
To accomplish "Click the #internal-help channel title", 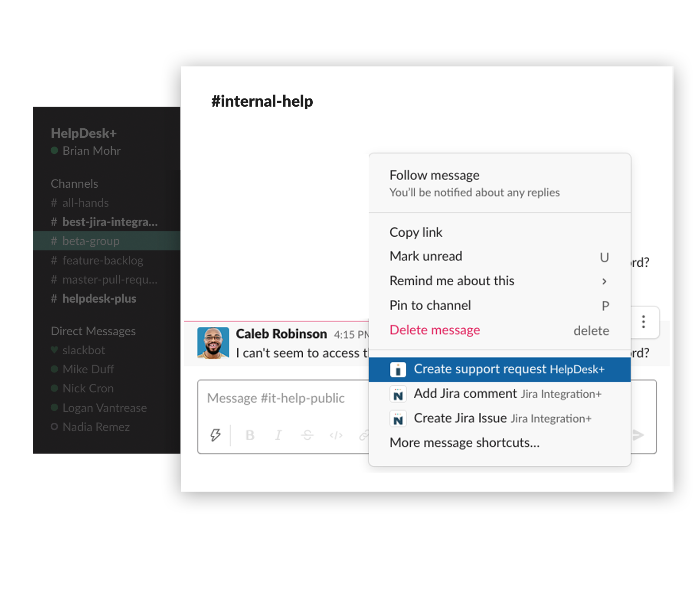I will tap(262, 101).
